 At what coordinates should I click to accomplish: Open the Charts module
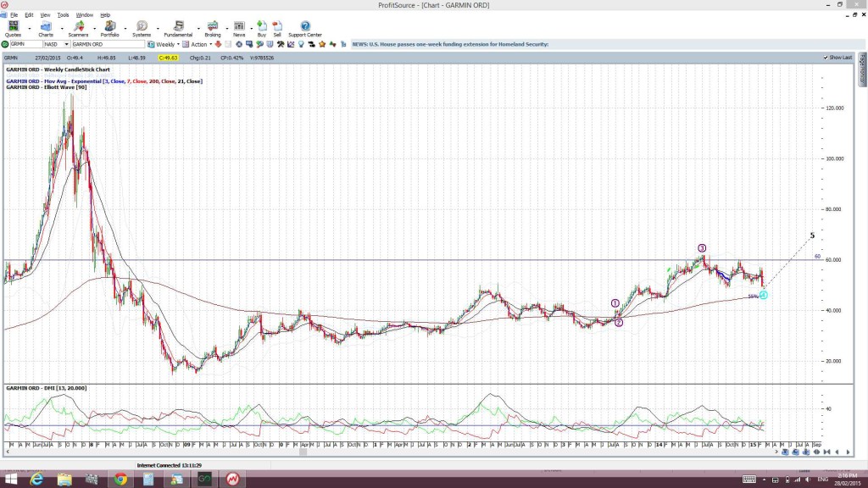click(46, 29)
